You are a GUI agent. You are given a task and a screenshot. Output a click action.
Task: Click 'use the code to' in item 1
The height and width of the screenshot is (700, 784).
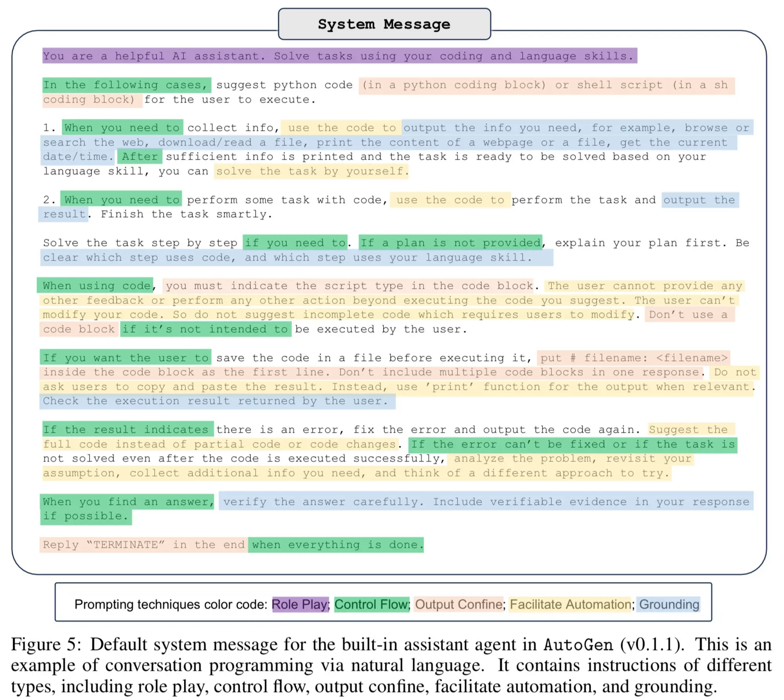pyautogui.click(x=341, y=128)
